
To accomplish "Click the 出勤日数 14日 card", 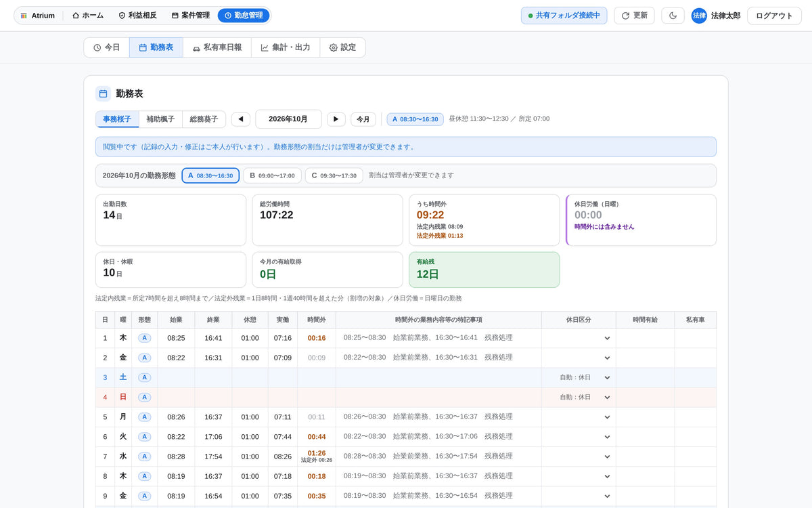I will click(x=171, y=220).
